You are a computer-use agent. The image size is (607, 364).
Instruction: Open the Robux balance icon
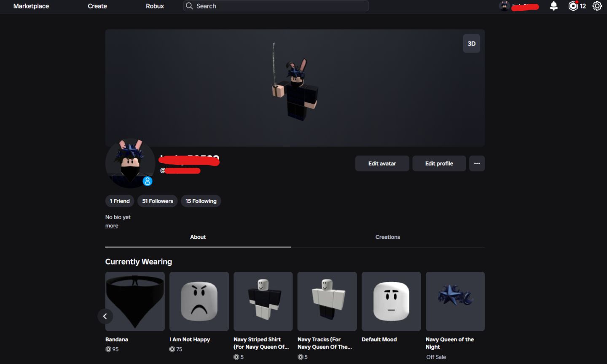[x=573, y=6]
